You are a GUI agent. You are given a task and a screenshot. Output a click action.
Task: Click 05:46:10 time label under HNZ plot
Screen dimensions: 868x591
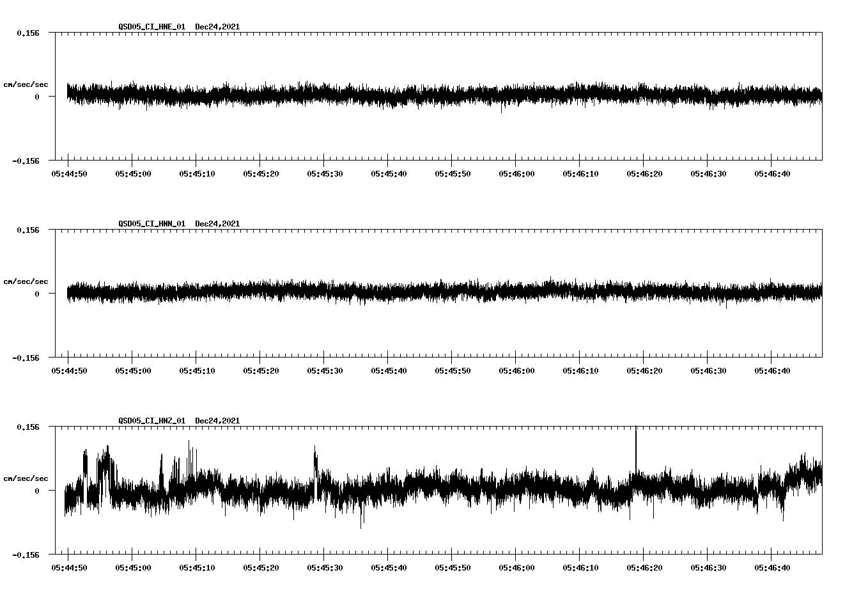click(x=580, y=568)
